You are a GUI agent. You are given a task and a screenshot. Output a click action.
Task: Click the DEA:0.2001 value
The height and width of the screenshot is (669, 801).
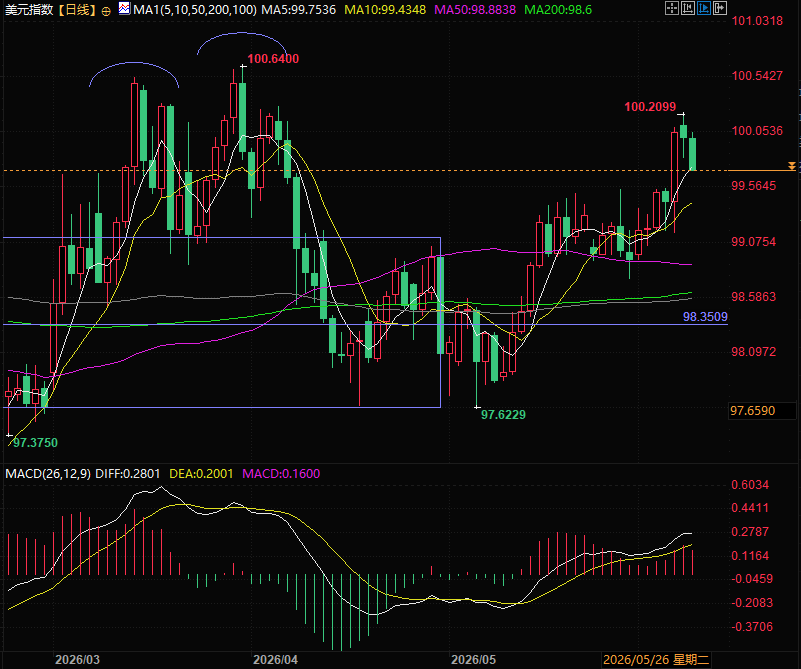(x=201, y=473)
